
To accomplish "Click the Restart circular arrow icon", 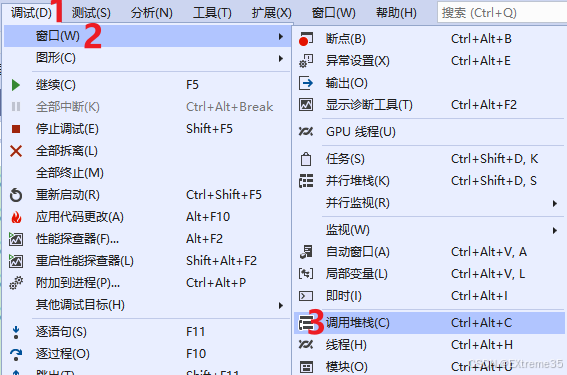I will pyautogui.click(x=16, y=195).
